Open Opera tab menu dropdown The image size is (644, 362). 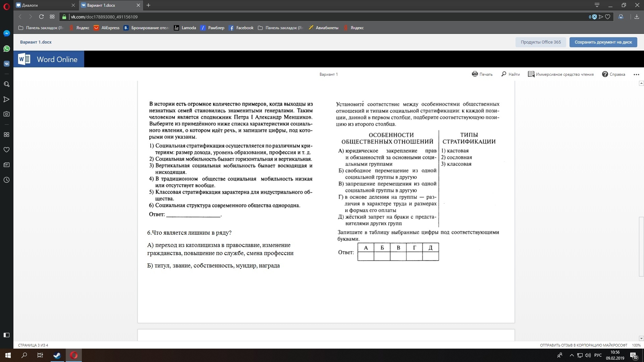(597, 5)
